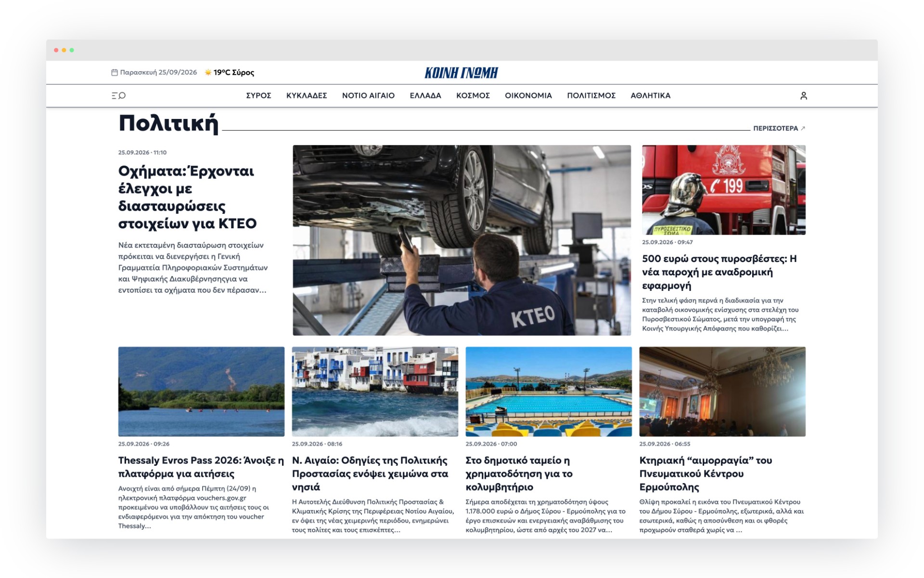
Task: Click the Mykonos waterfront houses thumbnail
Action: 375,392
